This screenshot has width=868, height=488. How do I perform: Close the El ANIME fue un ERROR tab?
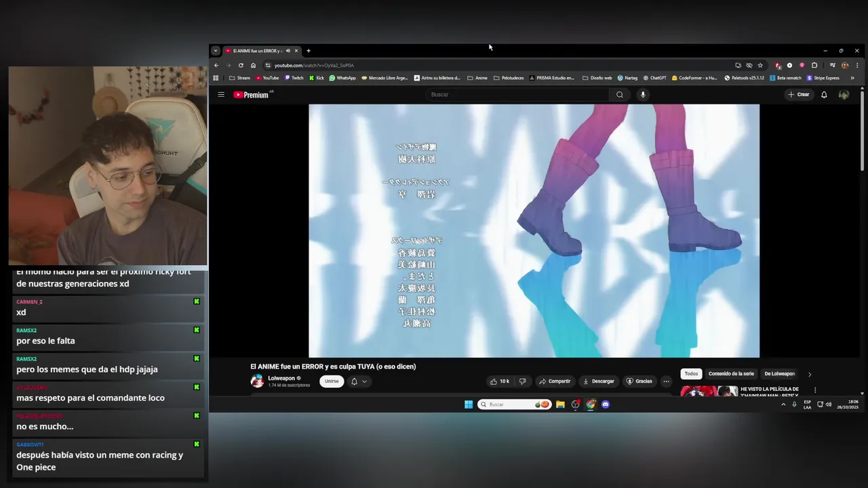pyautogui.click(x=296, y=51)
